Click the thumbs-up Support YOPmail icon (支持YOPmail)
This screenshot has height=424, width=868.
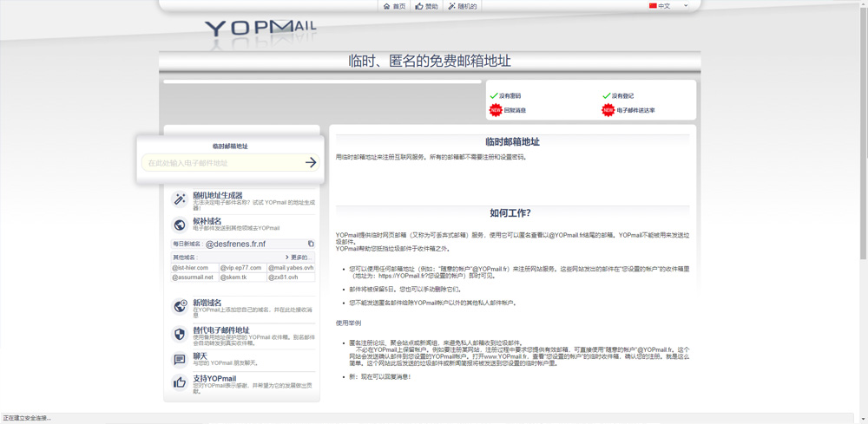pos(180,382)
